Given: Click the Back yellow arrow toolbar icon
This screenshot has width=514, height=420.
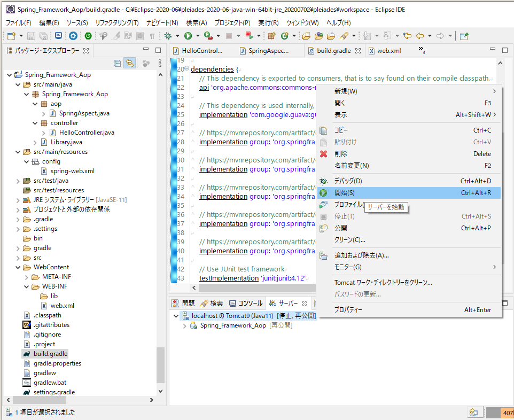Looking at the screenshot, I should point(420,36).
